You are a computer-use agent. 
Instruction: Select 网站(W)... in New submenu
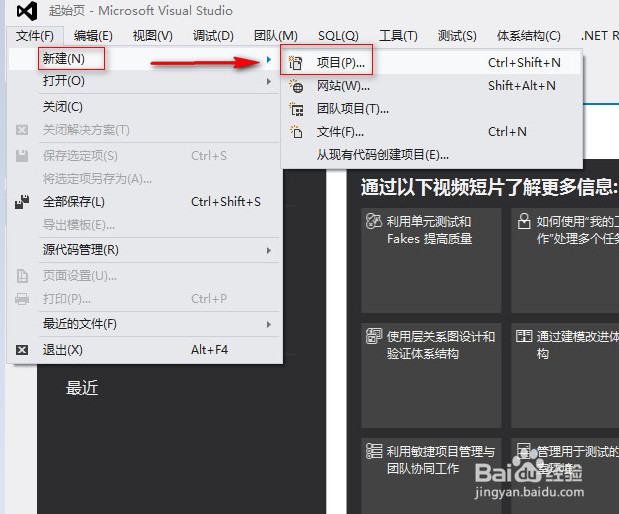pyautogui.click(x=431, y=86)
